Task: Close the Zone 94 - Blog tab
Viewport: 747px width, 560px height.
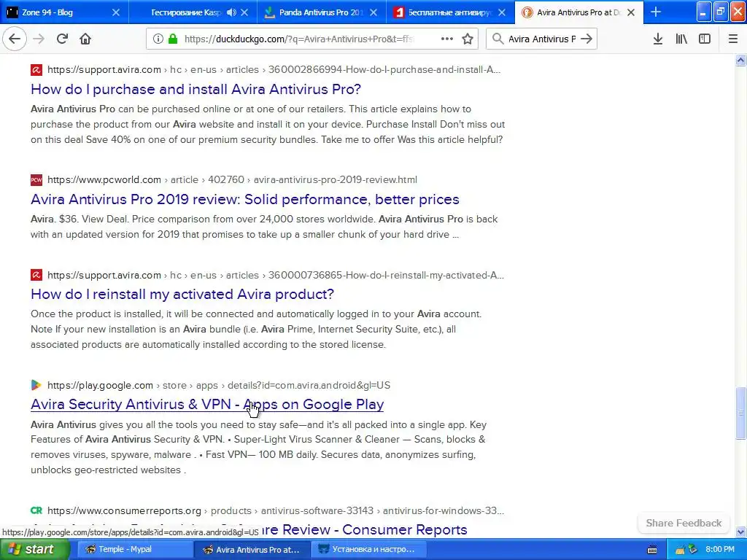Action: (116, 12)
